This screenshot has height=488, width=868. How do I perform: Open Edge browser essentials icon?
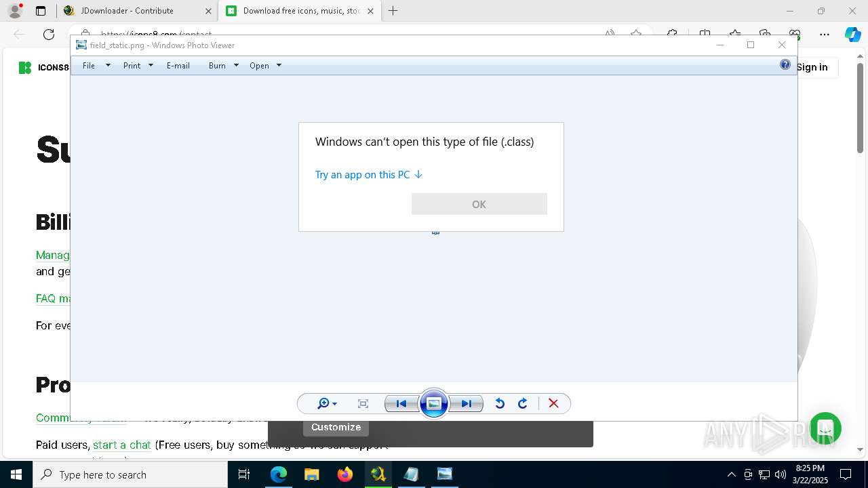click(795, 34)
